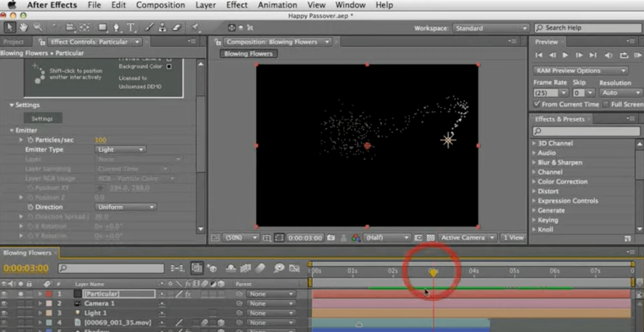This screenshot has height=332, width=644.
Task: Activate the Puppet Pin tool
Action: pyautogui.click(x=195, y=27)
